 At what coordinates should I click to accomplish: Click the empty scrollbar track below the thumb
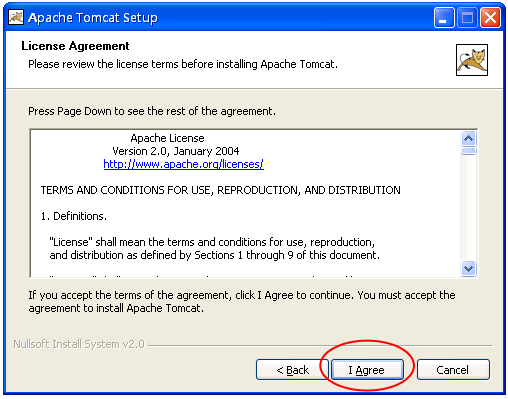point(469,208)
